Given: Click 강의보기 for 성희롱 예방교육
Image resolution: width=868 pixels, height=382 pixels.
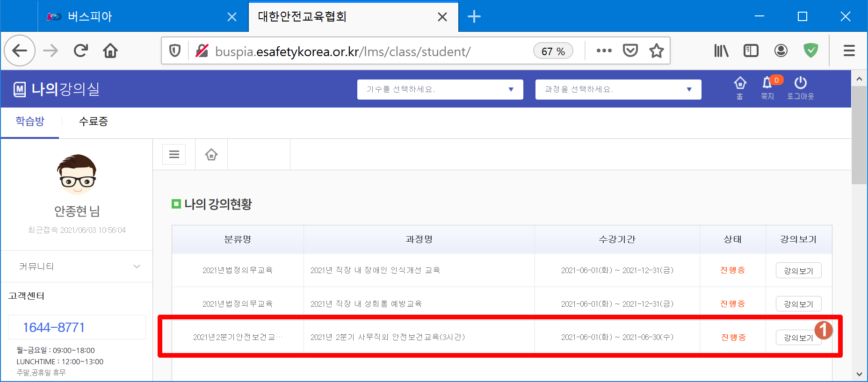Looking at the screenshot, I should tap(798, 304).
